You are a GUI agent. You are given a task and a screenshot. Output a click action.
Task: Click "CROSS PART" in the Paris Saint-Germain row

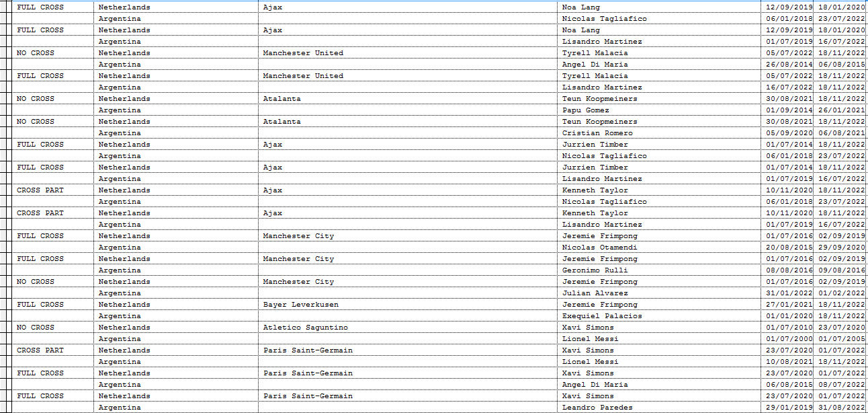point(40,350)
